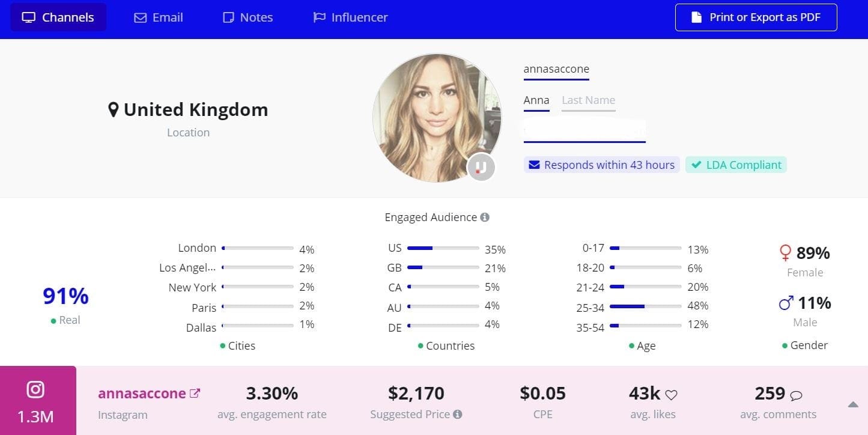Open the Email tab
The height and width of the screenshot is (435, 868).
[159, 17]
